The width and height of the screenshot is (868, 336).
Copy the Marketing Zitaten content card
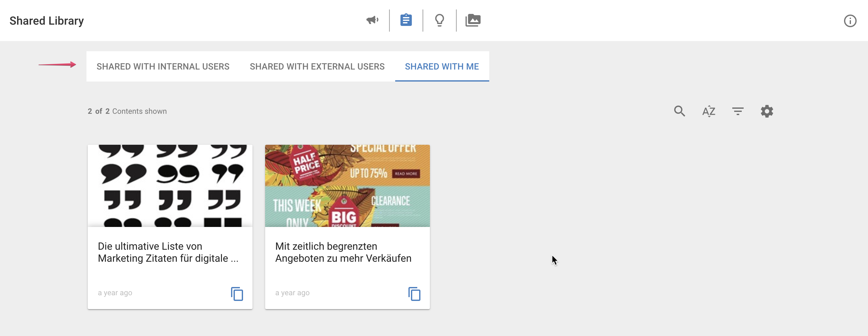pyautogui.click(x=237, y=294)
